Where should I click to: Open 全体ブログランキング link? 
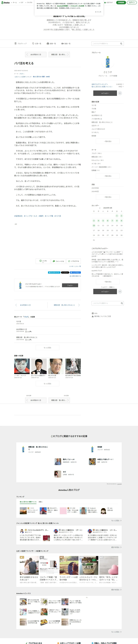(100, 84)
